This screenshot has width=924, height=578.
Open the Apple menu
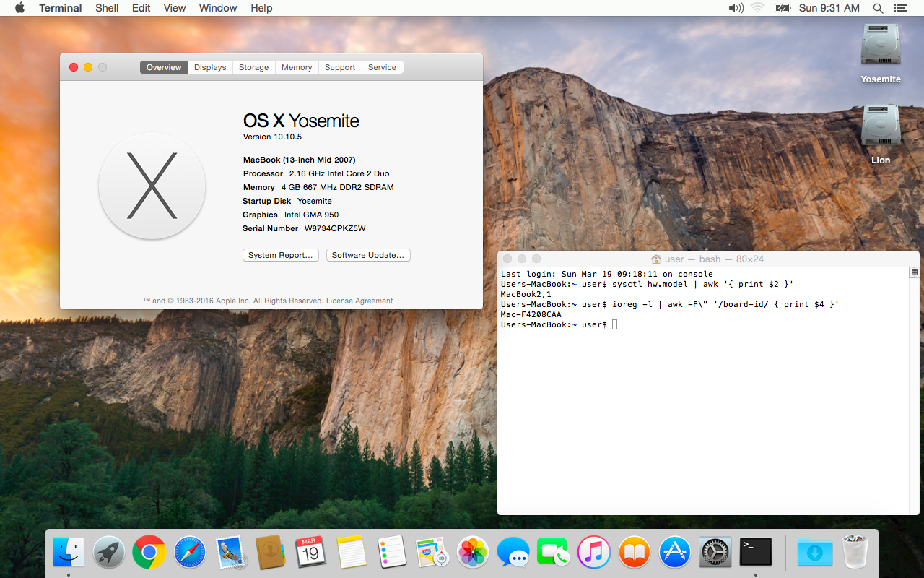point(19,8)
